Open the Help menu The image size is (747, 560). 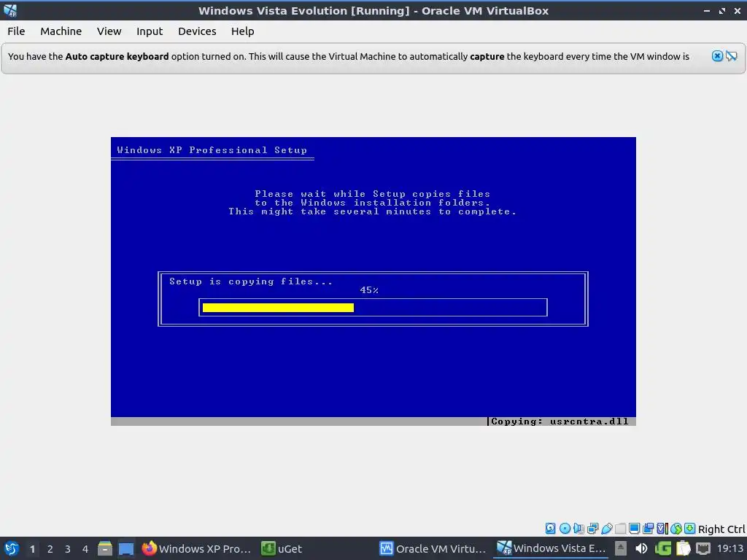242,31
